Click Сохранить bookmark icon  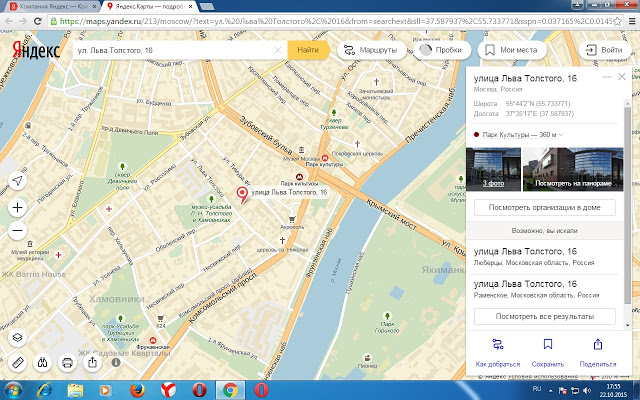[x=548, y=344]
